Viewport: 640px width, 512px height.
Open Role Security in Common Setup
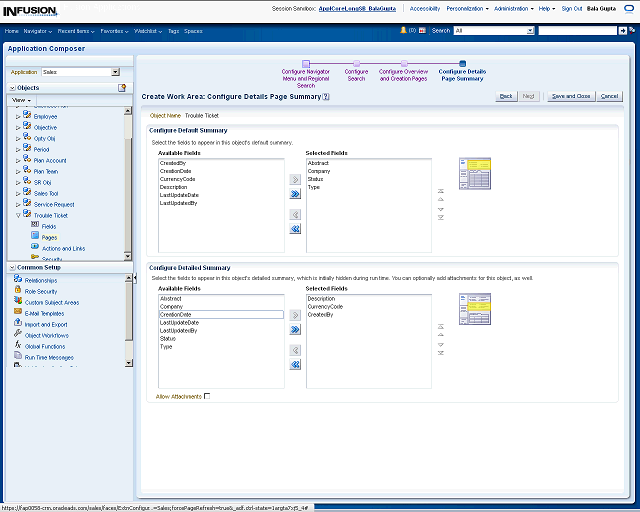pos(40,291)
